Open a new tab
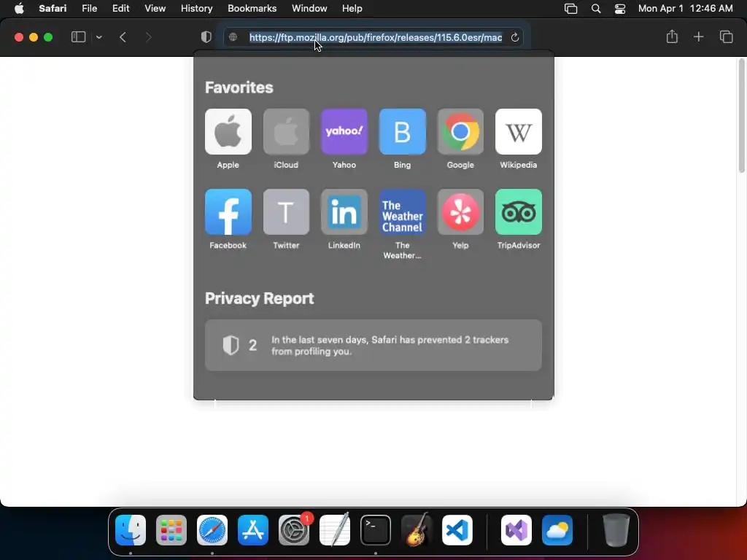The height and width of the screenshot is (560, 747). (698, 36)
